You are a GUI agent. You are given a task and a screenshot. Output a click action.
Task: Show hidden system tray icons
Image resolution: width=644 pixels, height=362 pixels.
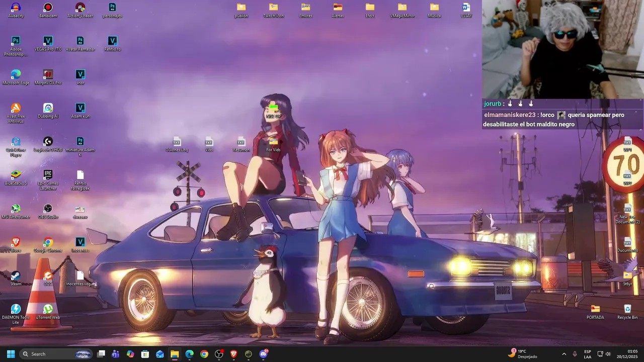click(x=563, y=354)
